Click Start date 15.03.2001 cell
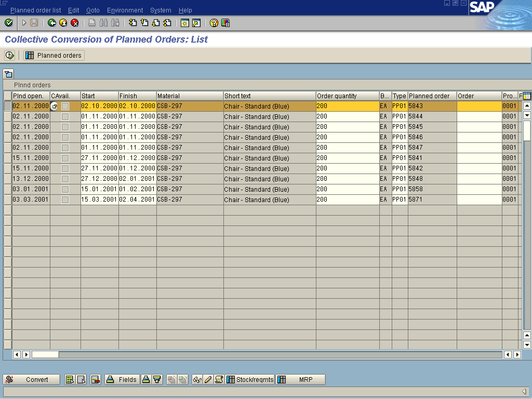Viewport: 532px width, 399px height. 99,199
